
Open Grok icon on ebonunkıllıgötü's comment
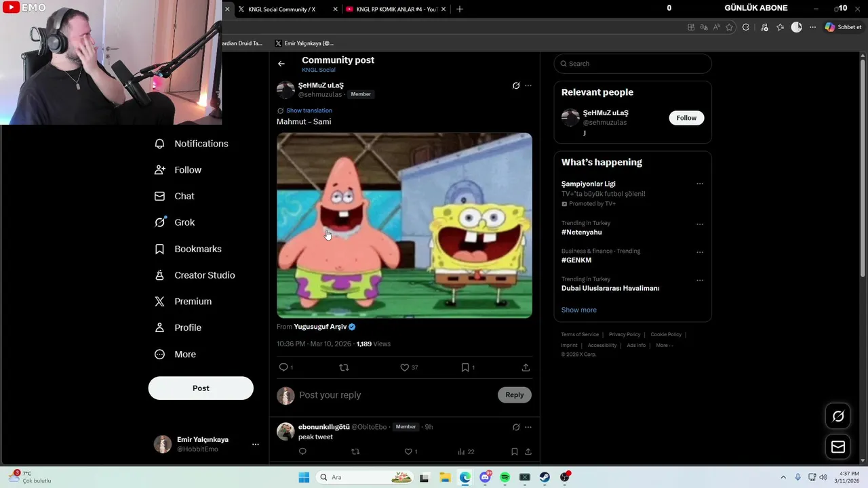pyautogui.click(x=516, y=427)
